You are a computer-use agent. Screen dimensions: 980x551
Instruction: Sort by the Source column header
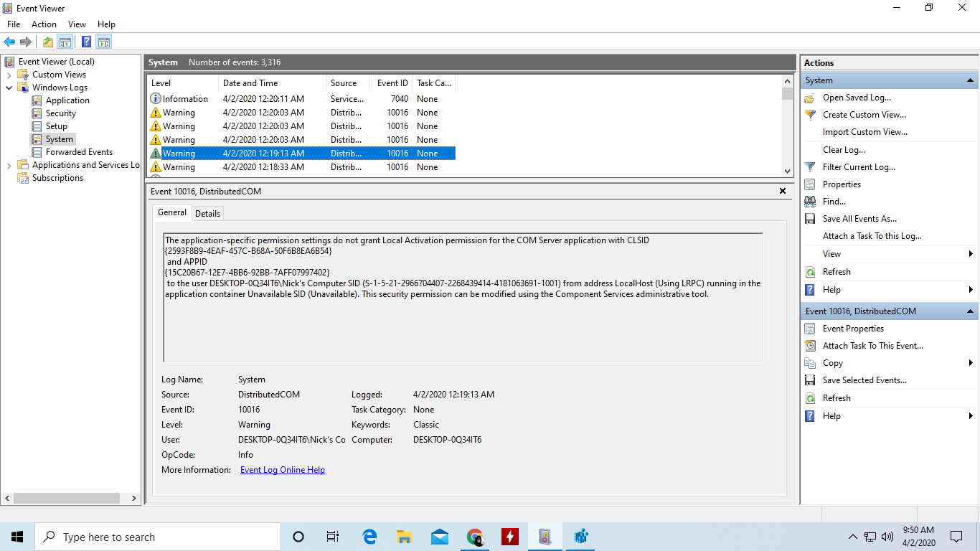click(347, 83)
